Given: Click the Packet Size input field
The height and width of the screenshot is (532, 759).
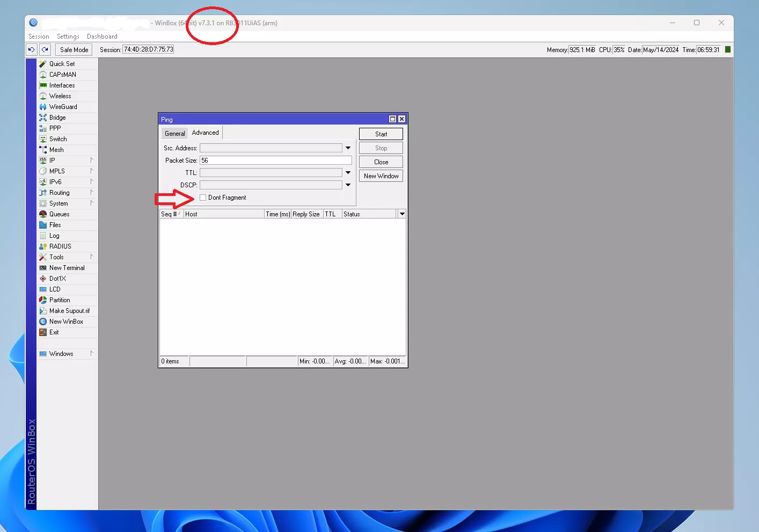Looking at the screenshot, I should pos(275,161).
